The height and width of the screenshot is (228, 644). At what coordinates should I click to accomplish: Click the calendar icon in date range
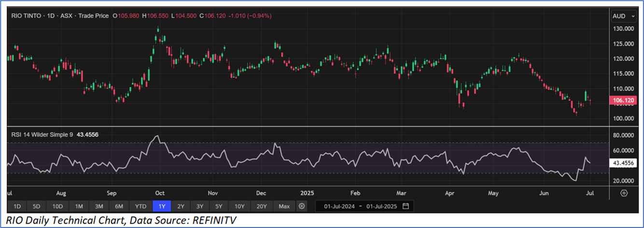tap(406, 206)
